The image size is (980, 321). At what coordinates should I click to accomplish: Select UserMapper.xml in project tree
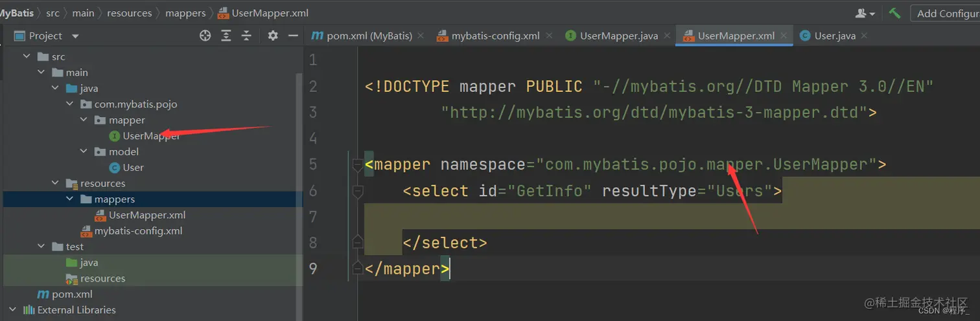140,215
